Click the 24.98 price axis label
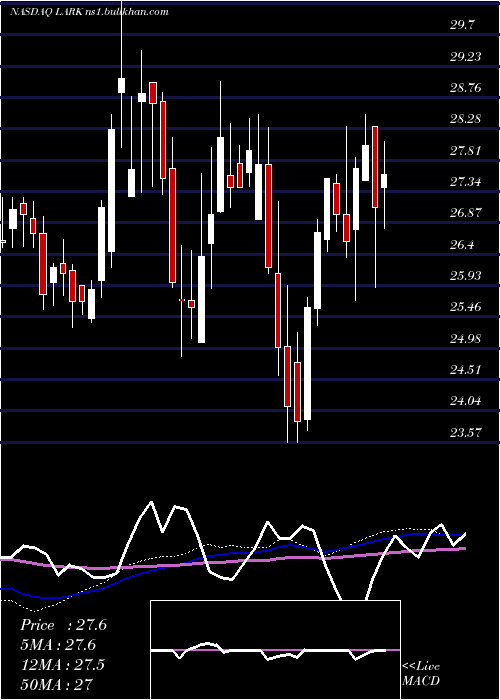The image size is (500, 700). 465,338
